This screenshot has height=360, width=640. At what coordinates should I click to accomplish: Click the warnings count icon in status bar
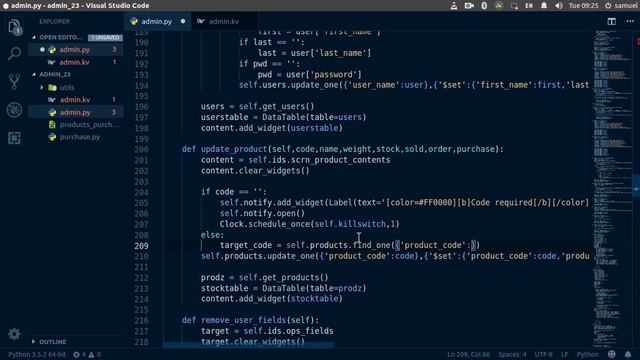coord(91,355)
